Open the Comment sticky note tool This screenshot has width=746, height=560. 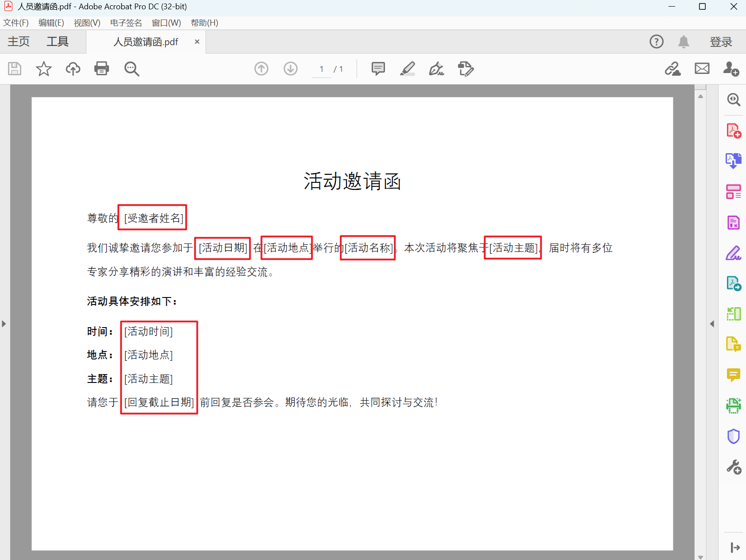point(378,69)
